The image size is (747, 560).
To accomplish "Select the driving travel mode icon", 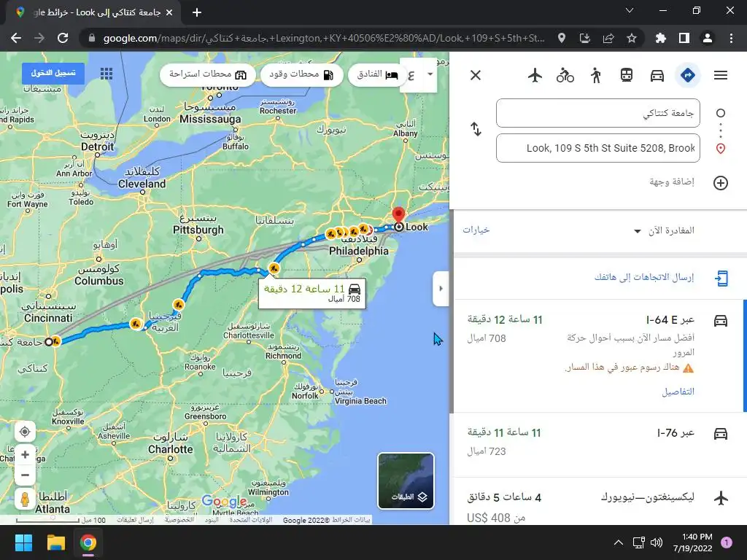I will pyautogui.click(x=657, y=75).
